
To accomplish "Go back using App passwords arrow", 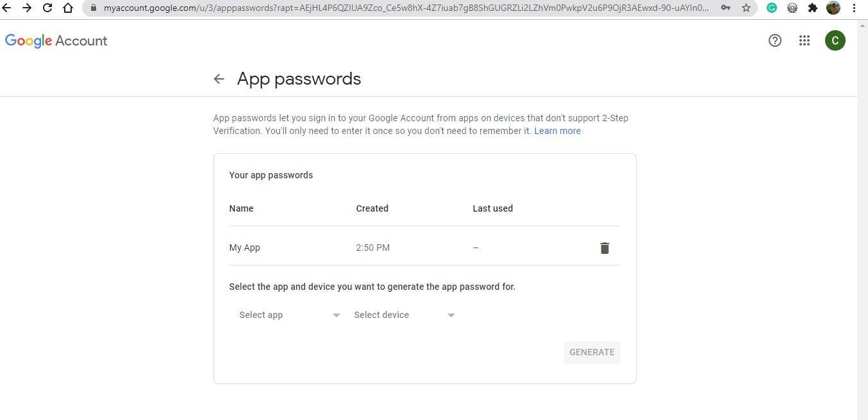I will [219, 79].
